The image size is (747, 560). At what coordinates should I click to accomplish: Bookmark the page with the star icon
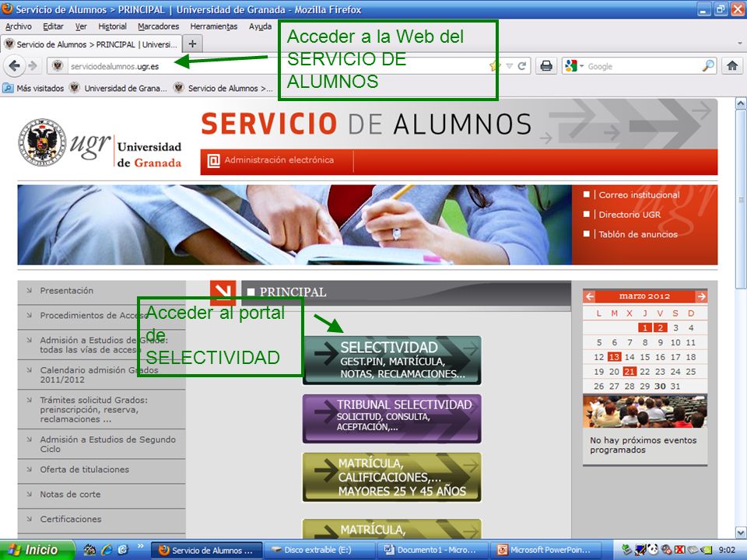coord(495,66)
